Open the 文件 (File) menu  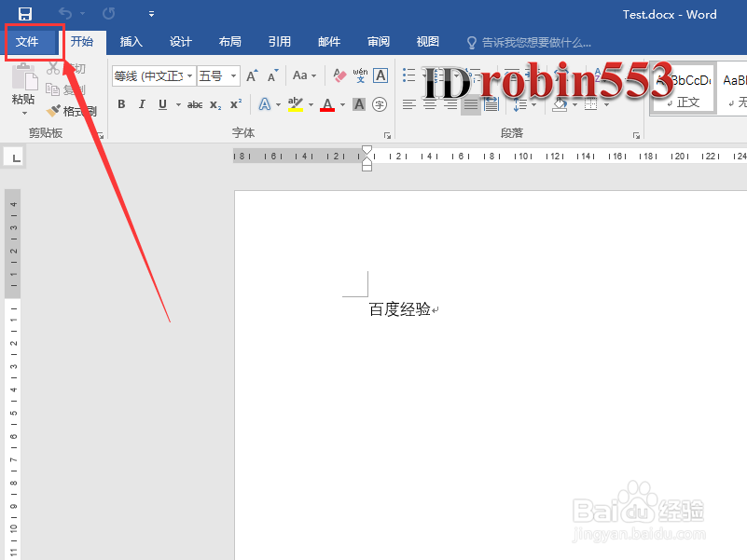(x=30, y=41)
